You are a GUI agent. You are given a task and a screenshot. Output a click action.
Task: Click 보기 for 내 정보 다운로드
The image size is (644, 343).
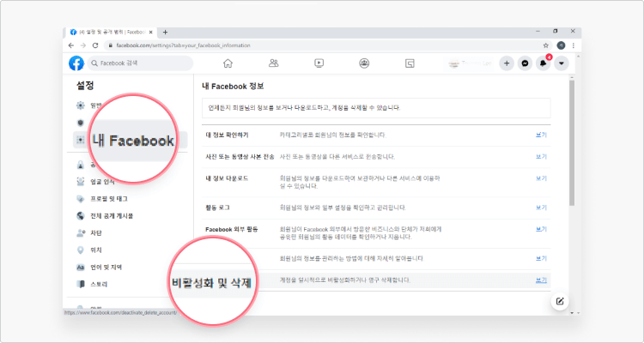pyautogui.click(x=541, y=178)
